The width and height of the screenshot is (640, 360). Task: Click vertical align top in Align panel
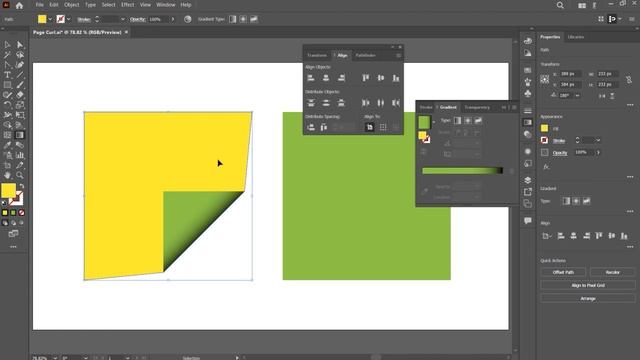pos(366,78)
